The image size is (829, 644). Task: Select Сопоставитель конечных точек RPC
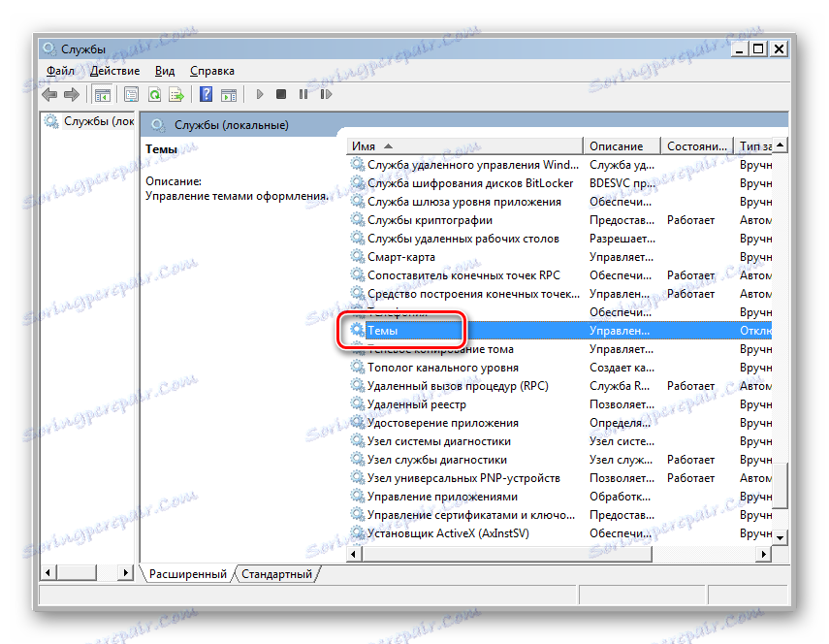[x=559, y=274]
